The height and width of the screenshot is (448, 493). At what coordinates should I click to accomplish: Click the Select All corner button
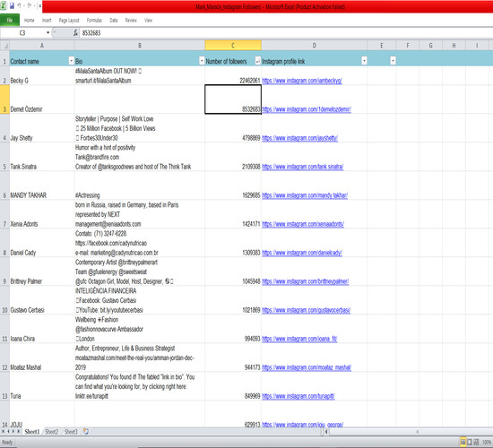(4, 46)
